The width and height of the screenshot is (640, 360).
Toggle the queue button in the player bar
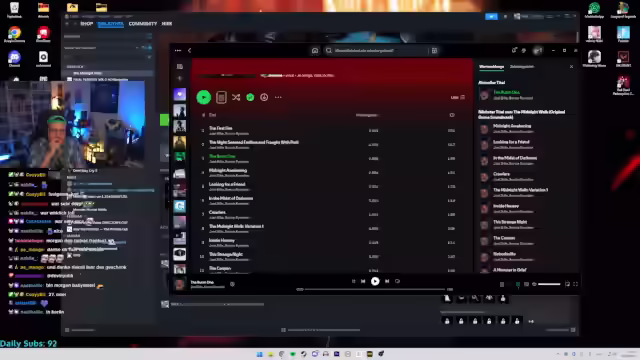click(518, 284)
